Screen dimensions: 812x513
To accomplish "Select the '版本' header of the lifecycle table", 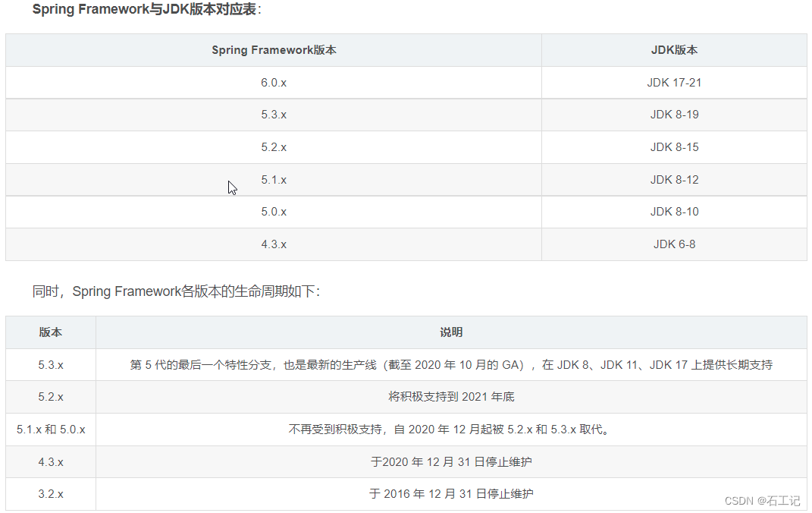I will 51,332.
